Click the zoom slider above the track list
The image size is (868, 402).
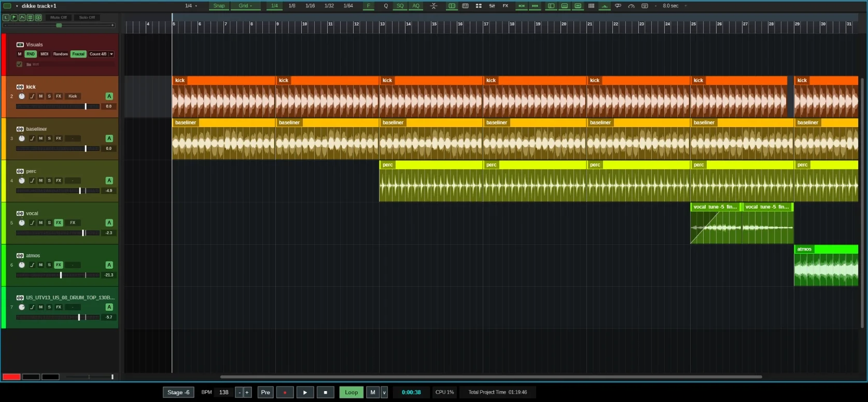(x=59, y=25)
